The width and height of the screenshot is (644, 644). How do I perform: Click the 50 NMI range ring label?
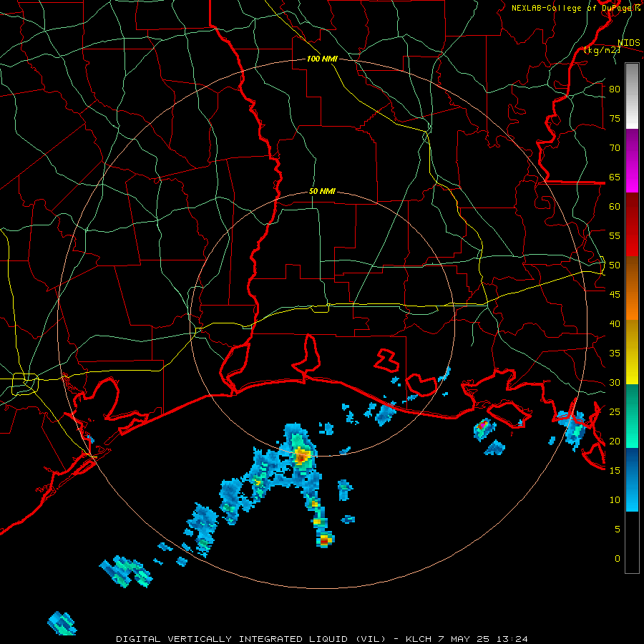coord(322,191)
